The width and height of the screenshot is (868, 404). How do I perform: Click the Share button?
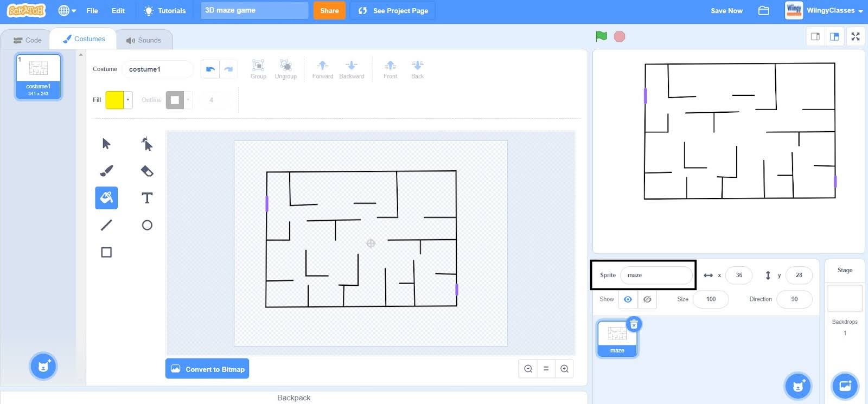[329, 11]
